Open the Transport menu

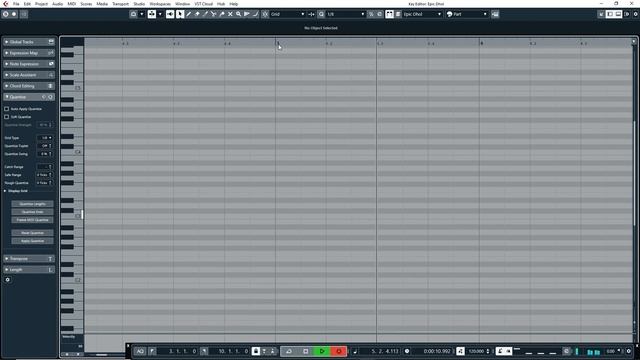coord(120,4)
